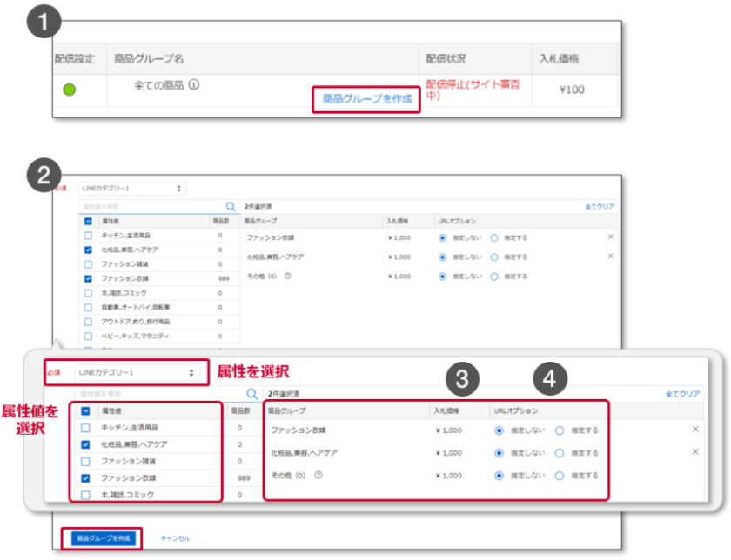Click the ¥100 bid price cell
Screen dimensions: 731x560
coord(571,89)
